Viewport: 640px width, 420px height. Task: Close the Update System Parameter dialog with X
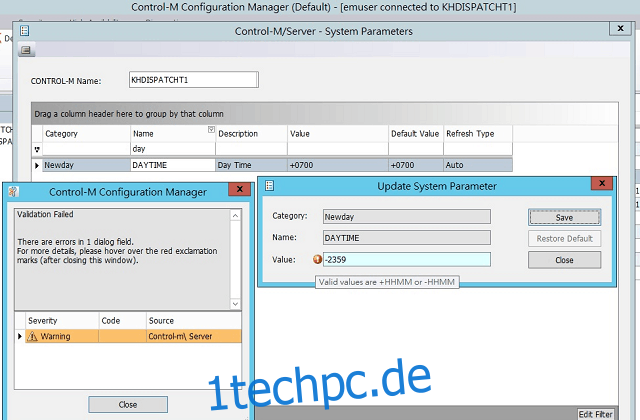pyautogui.click(x=602, y=183)
